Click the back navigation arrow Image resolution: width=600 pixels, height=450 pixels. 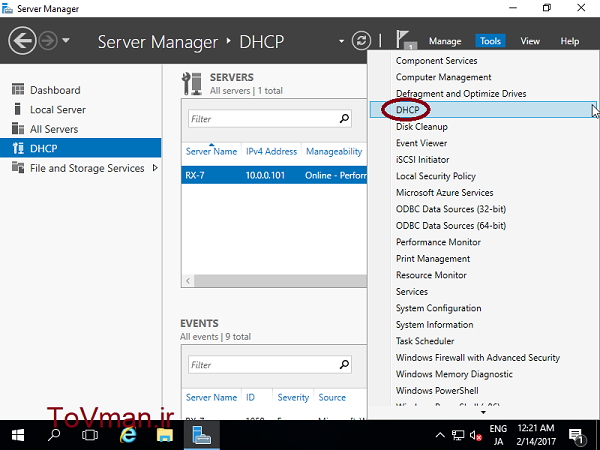pyautogui.click(x=22, y=41)
